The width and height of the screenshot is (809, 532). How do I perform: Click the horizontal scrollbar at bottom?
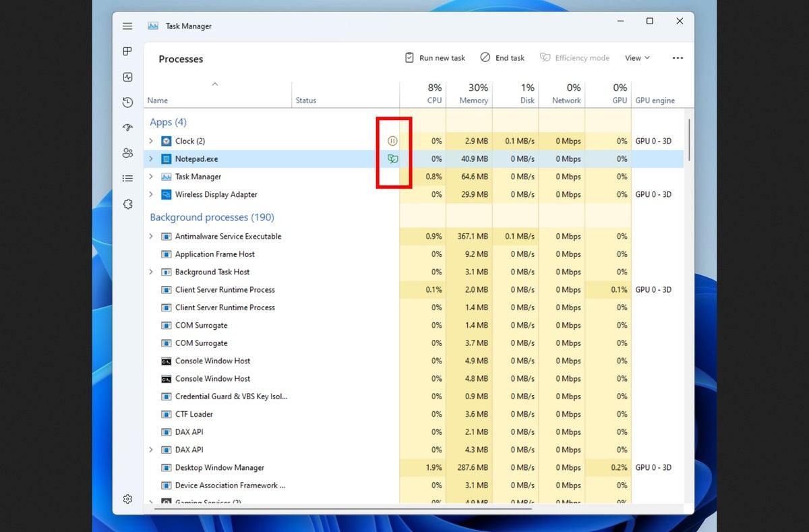(x=342, y=509)
